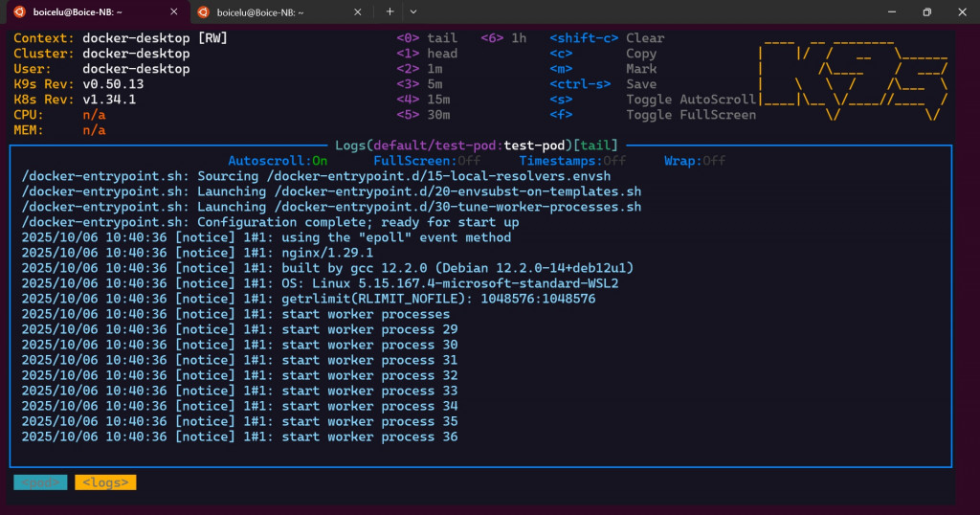Viewport: 980px width, 515px height.
Task: Click the <0> tail shortcut hint
Action: coord(427,38)
